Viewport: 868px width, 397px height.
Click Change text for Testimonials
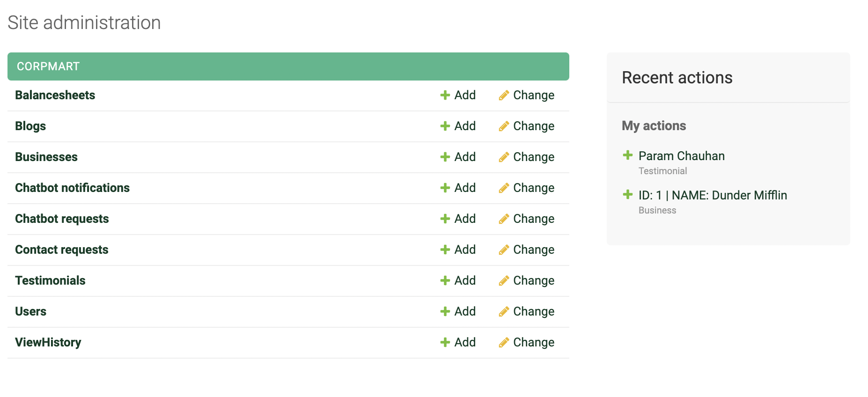coord(534,281)
